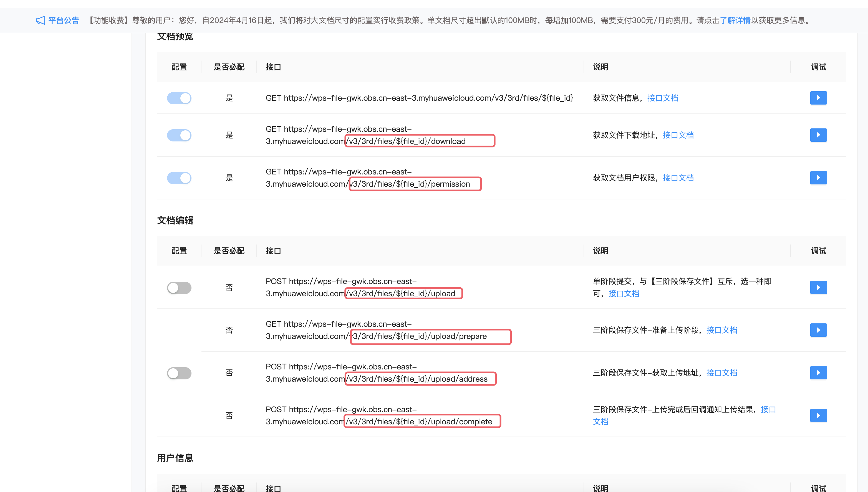Open 接口文档 link for 单阶段提交

click(x=624, y=294)
